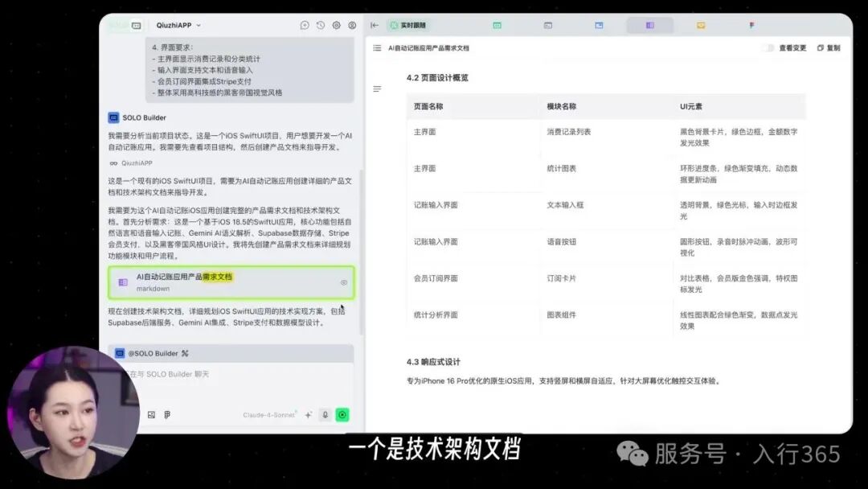868x489 pixels.
Task: Open the document outline list icon
Action: pos(378,47)
